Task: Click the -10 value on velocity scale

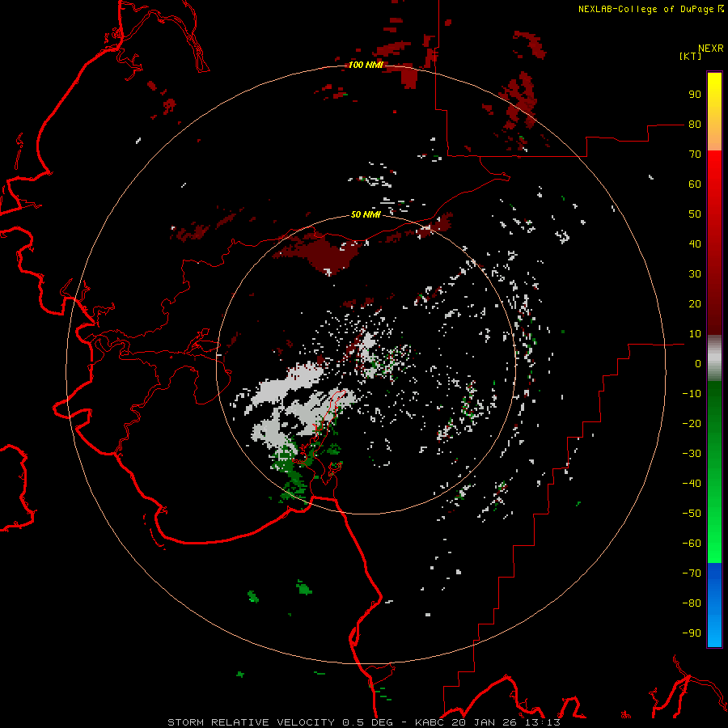Action: [x=692, y=394]
